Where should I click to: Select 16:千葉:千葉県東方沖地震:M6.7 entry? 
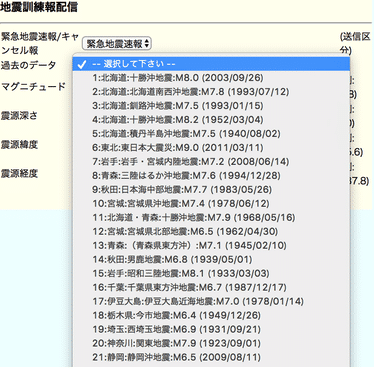[211, 287]
